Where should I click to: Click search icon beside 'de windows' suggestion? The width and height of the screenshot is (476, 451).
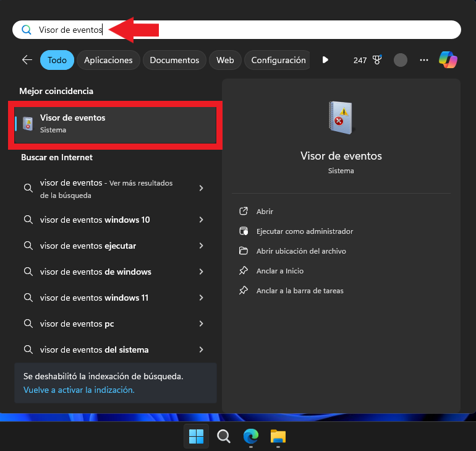coord(28,272)
